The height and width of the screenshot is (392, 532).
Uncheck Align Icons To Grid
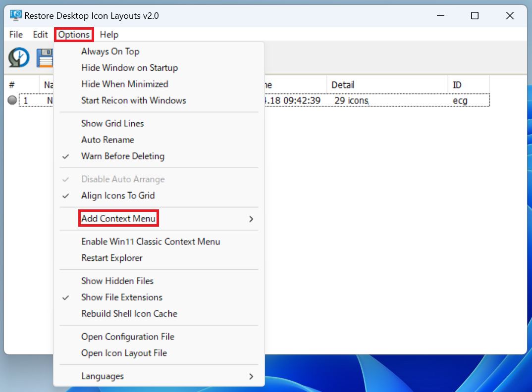(159, 196)
